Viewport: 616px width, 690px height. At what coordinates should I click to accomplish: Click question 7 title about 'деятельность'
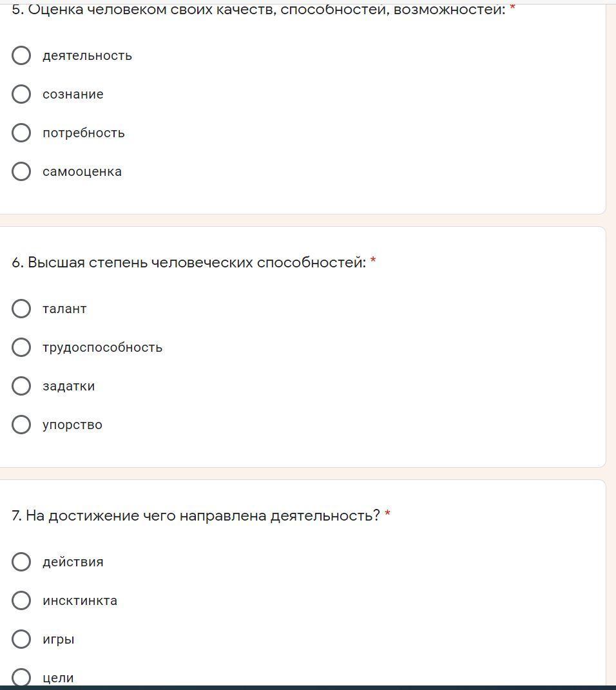[x=196, y=515]
